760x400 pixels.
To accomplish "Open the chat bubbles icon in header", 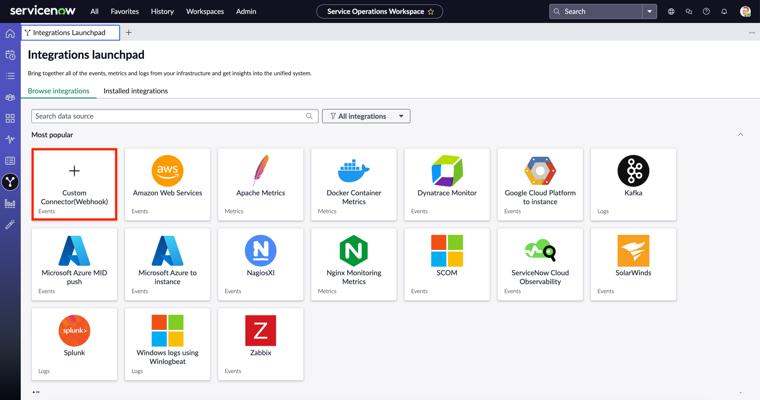I will (689, 12).
